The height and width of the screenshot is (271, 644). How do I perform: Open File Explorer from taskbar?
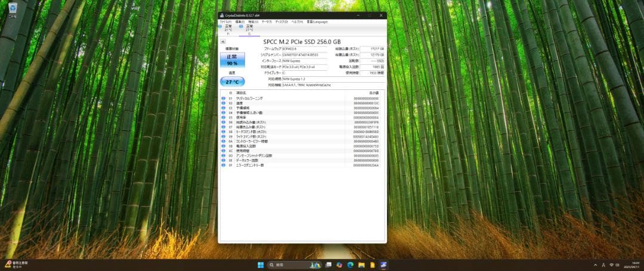pos(361,265)
